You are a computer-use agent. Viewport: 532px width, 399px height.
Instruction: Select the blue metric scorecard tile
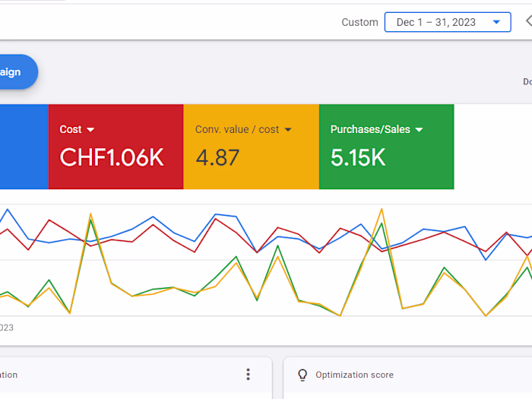[x=24, y=147]
